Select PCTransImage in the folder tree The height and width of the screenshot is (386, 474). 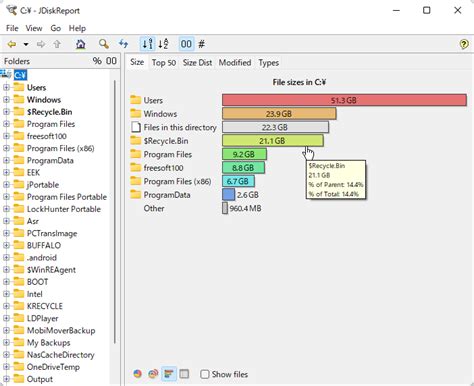(52, 233)
